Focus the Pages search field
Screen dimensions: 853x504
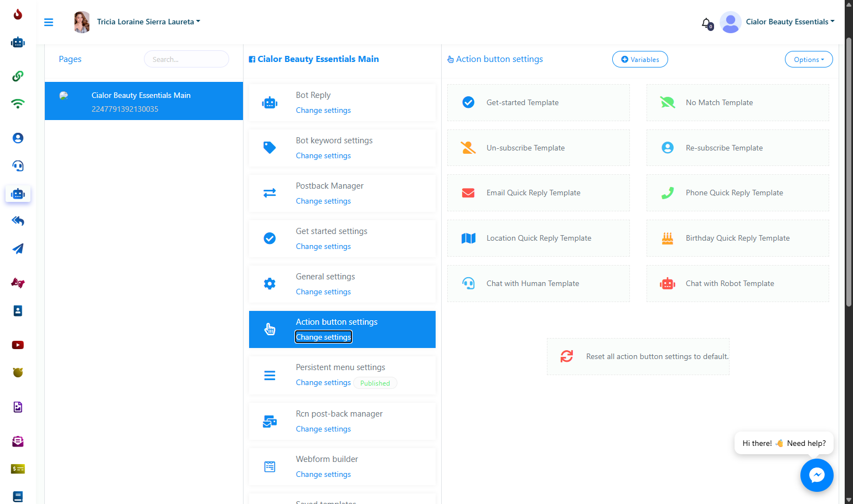187,59
